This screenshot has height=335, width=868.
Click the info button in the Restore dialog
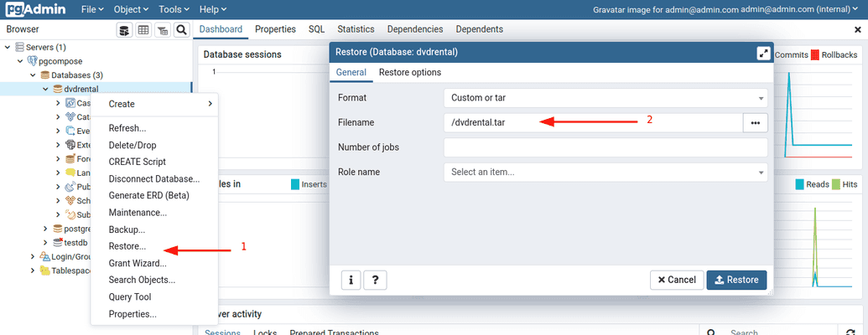click(x=351, y=280)
